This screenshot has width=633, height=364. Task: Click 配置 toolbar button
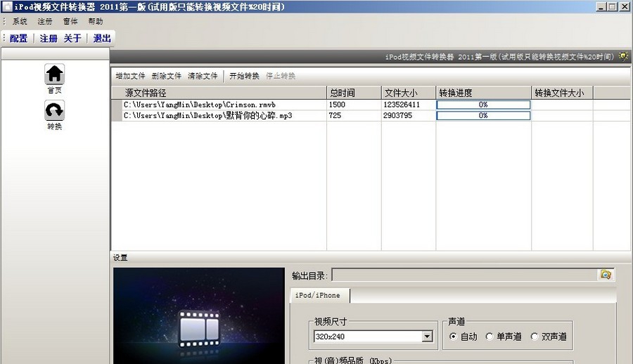click(x=18, y=39)
